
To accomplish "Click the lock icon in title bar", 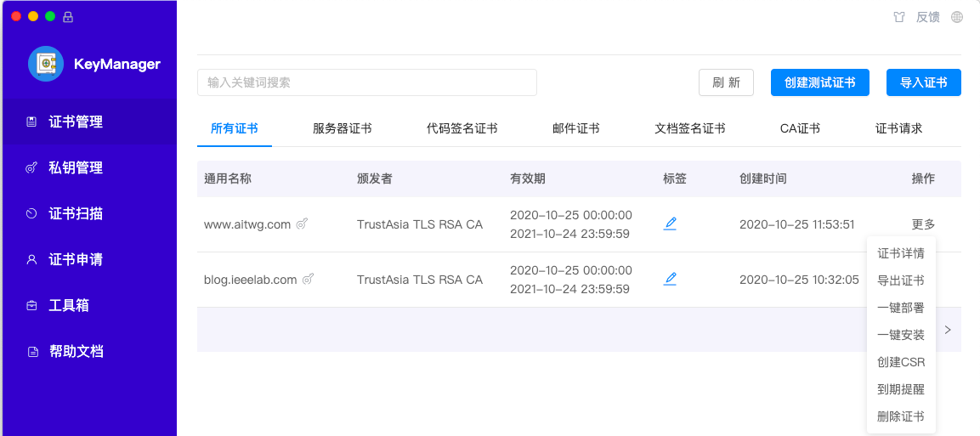I will click(x=68, y=17).
